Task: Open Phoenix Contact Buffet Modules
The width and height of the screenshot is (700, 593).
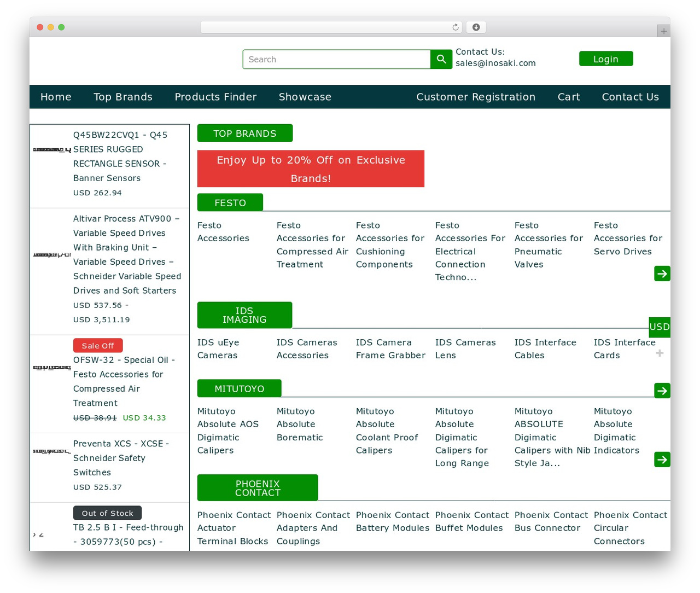Action: (x=472, y=521)
